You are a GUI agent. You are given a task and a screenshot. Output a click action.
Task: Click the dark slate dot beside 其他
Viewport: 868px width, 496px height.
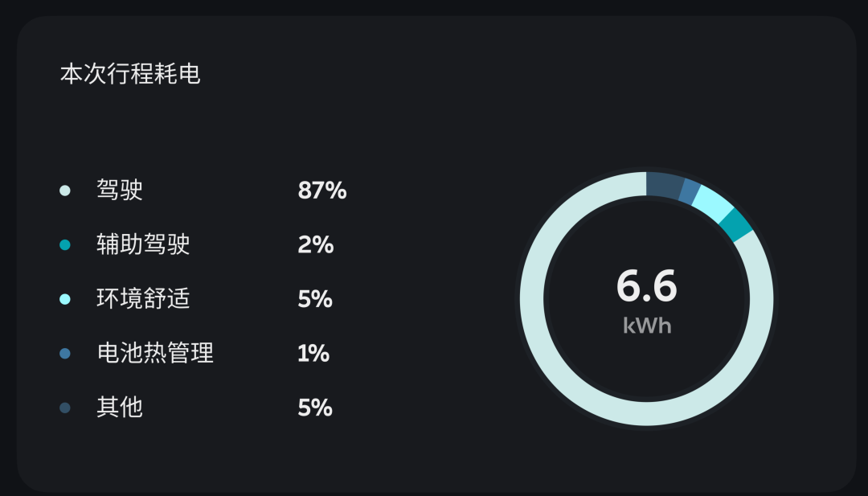point(65,408)
